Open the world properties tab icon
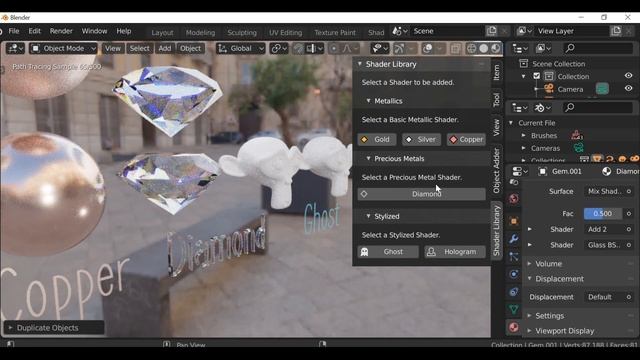This screenshot has height=360, width=640. coord(514,199)
